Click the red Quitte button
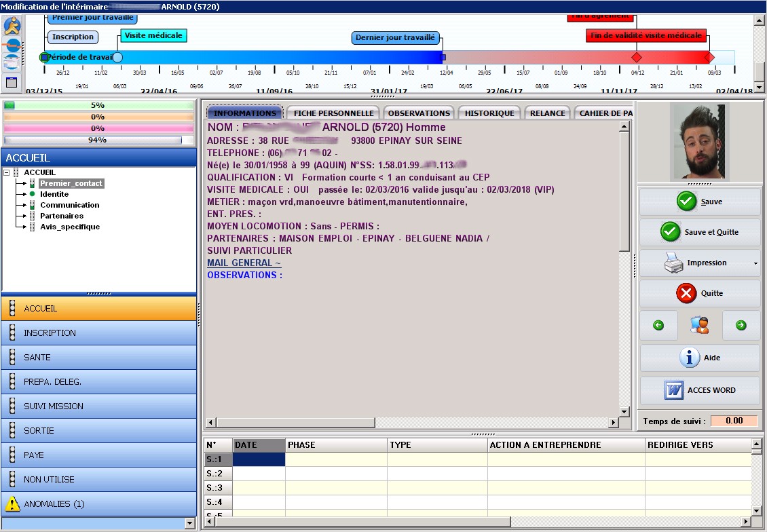Viewport: 767px width, 532px height. tap(700, 293)
